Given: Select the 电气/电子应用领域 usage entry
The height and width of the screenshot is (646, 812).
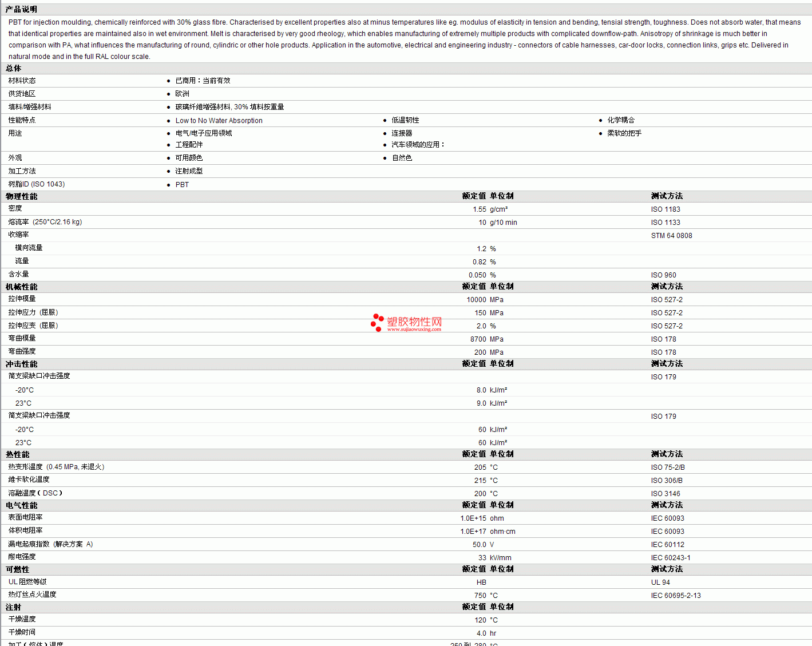Looking at the screenshot, I should coord(203,133).
